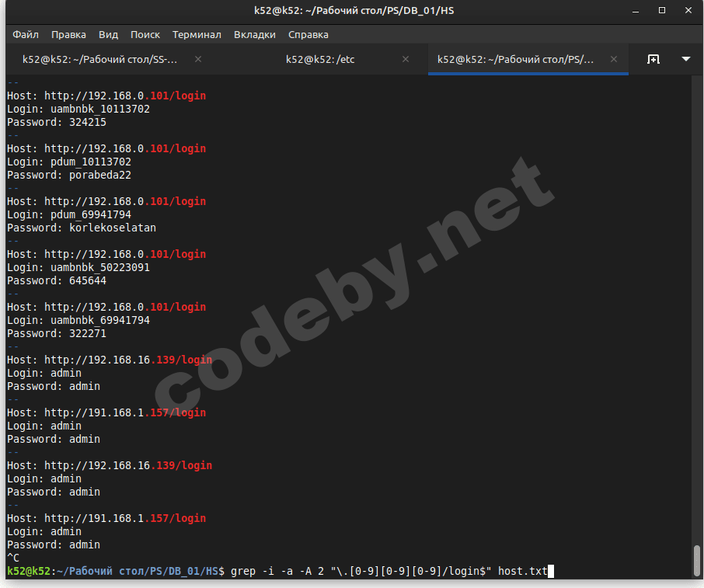The width and height of the screenshot is (704, 588).
Task: Click the ^C line above the prompt
Action: 13,558
